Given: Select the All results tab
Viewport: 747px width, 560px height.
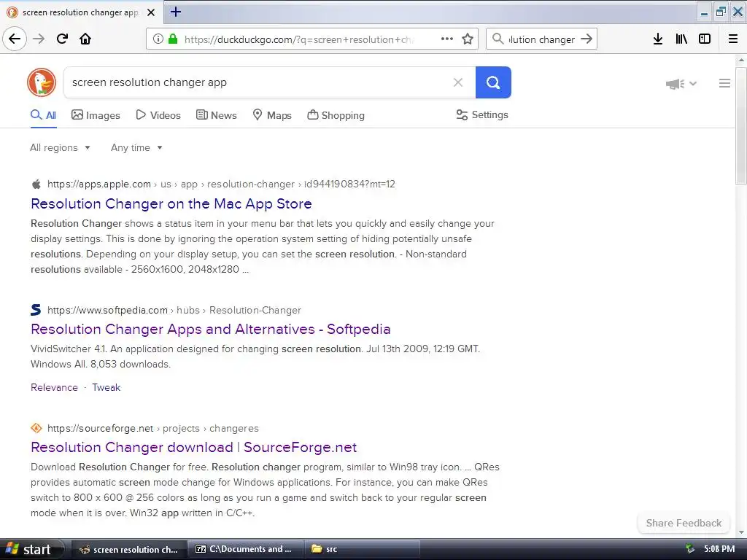Looking at the screenshot, I should click(43, 115).
